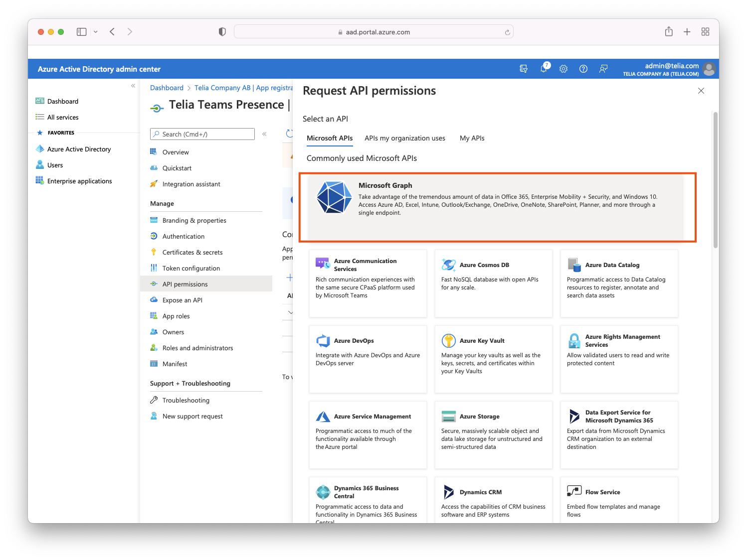Screen dimensions: 747x560
Task: Switch to Microsoft APIs tab
Action: [x=330, y=138]
